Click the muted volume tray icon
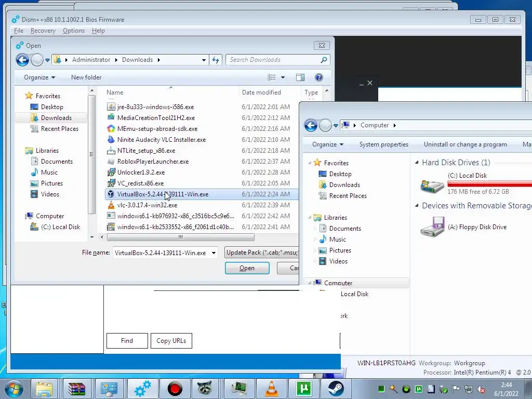Viewport: 532px width, 399px height. click(481, 389)
